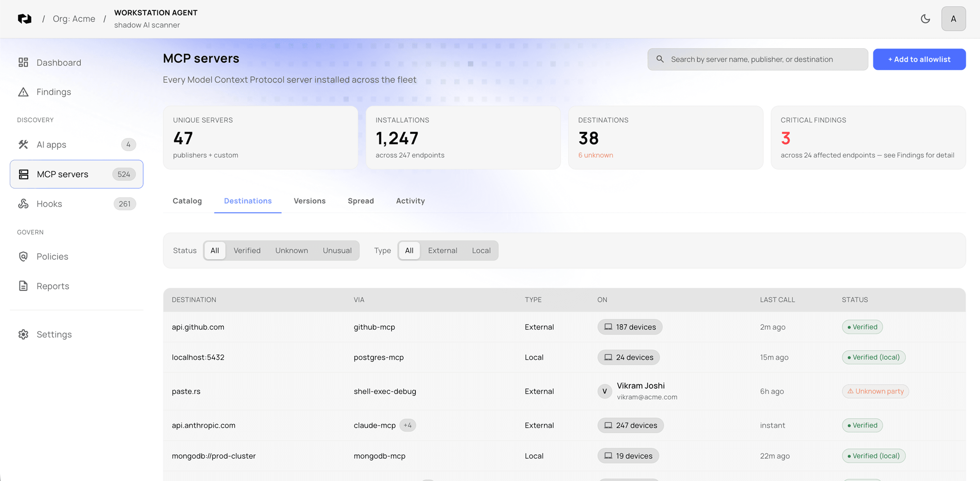Click the Reports document icon
Viewport: 980px width, 481px height.
[x=23, y=286]
